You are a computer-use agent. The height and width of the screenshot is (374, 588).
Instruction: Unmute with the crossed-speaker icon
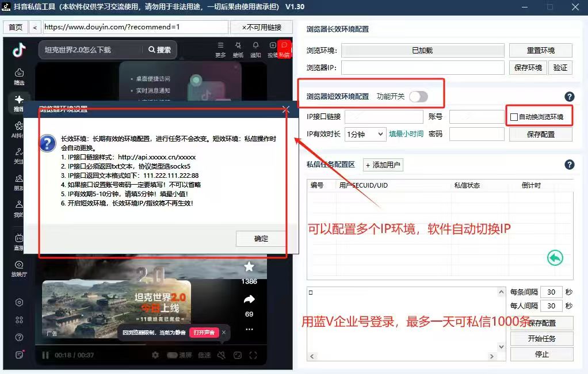tap(222, 355)
